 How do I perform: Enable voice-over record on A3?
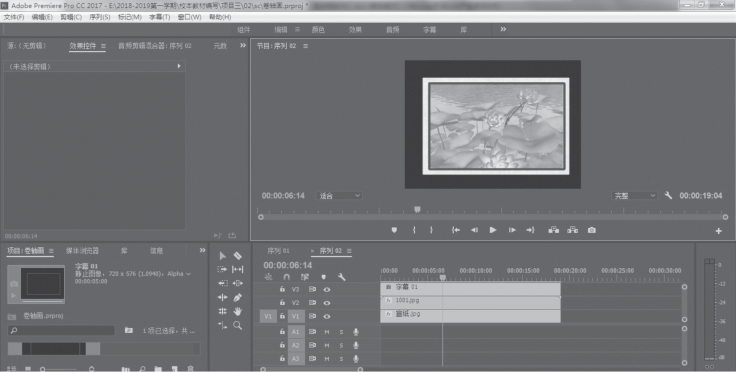point(356,359)
